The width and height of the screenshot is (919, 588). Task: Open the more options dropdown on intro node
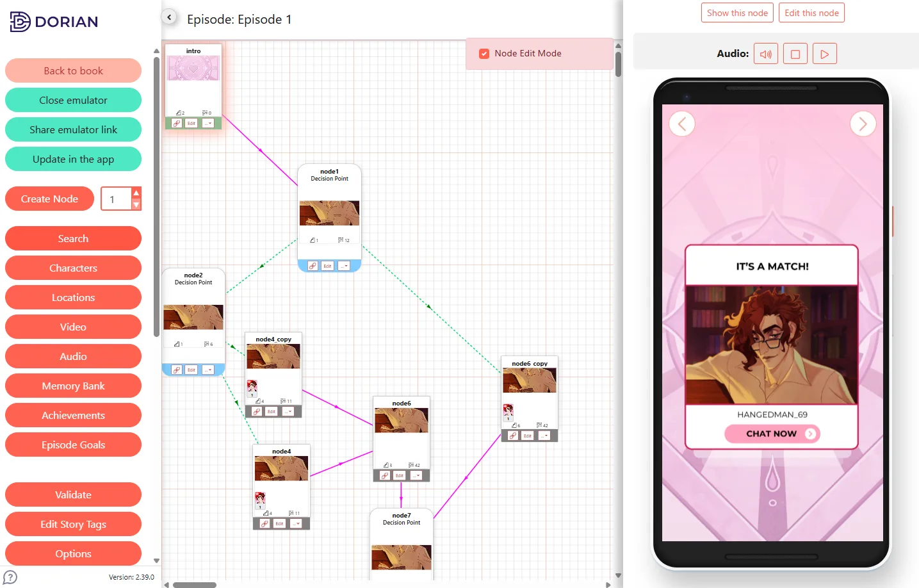(x=207, y=123)
